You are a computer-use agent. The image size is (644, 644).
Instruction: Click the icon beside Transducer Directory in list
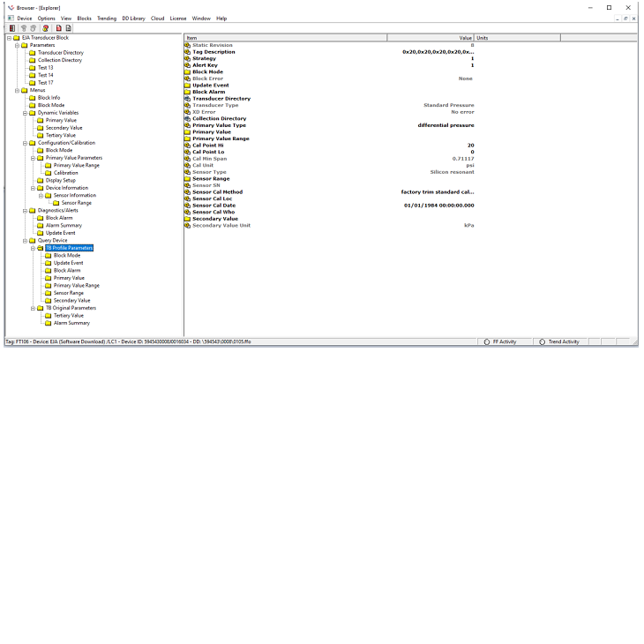(187, 99)
